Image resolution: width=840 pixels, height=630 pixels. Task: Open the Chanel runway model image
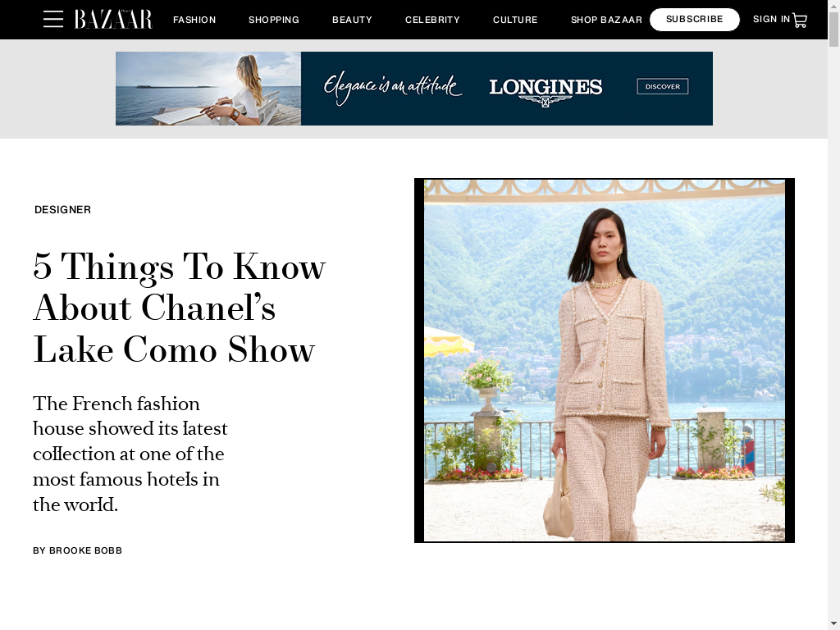[605, 361]
